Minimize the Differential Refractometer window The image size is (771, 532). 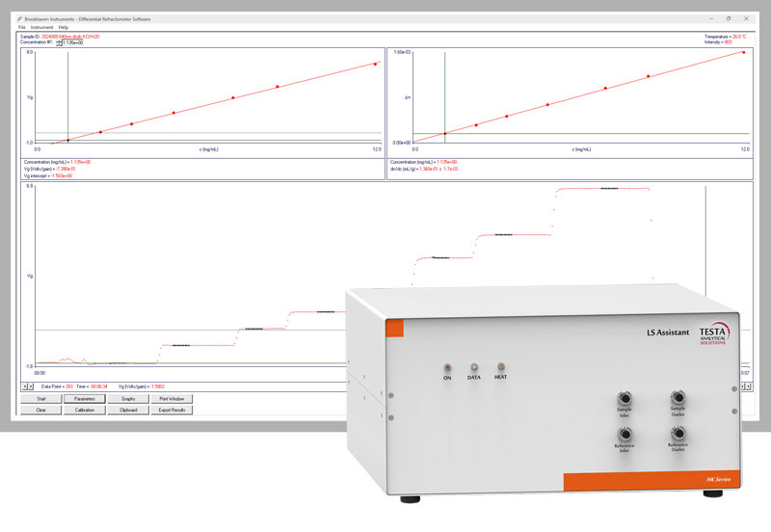(711, 18)
